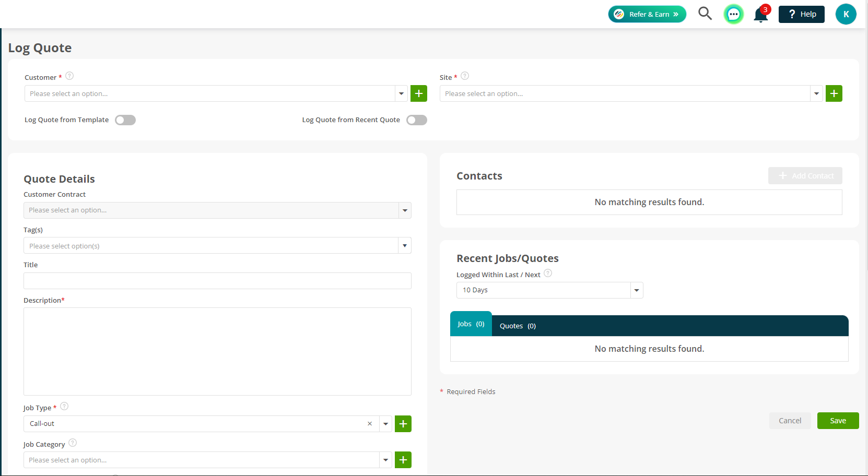
Task: Enable Log Quote from Template toggle
Action: click(125, 120)
